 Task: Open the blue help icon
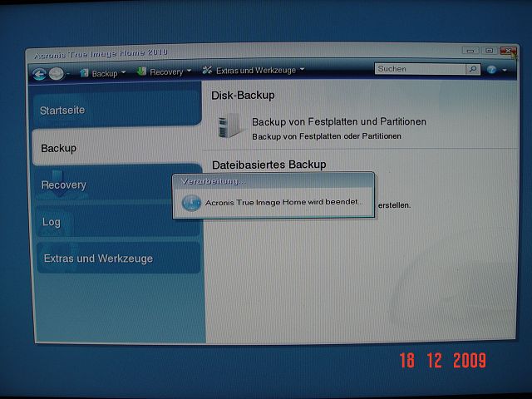[491, 70]
